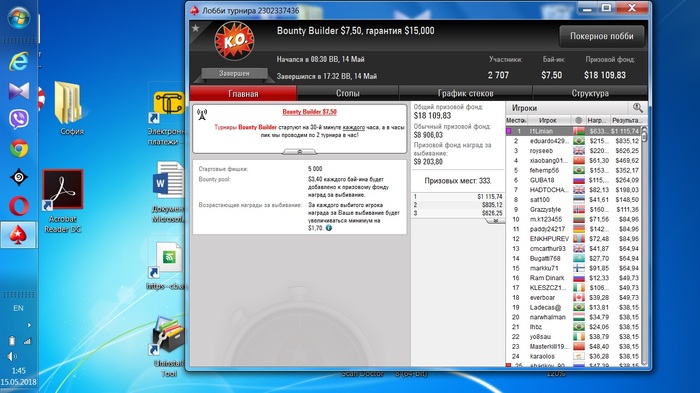Select player row karaolos

[x=573, y=356]
